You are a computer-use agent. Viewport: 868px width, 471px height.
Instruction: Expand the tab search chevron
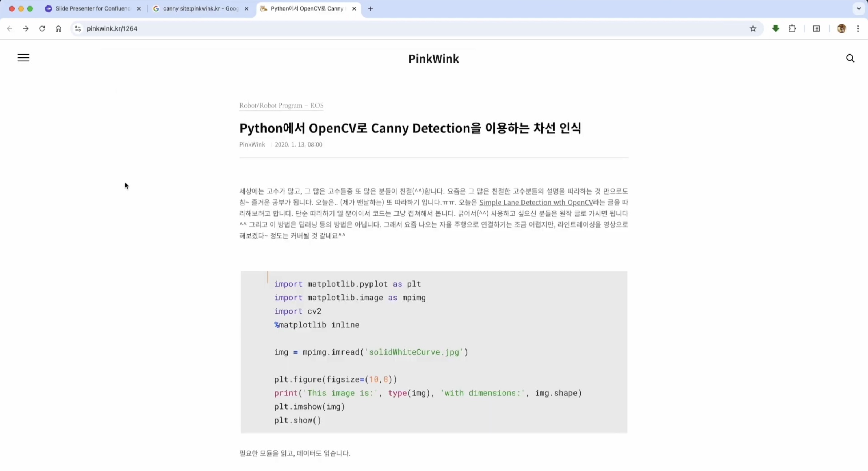click(x=859, y=8)
